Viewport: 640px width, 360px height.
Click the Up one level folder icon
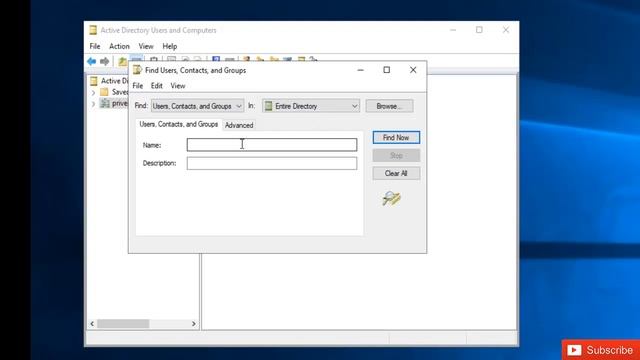point(122,62)
